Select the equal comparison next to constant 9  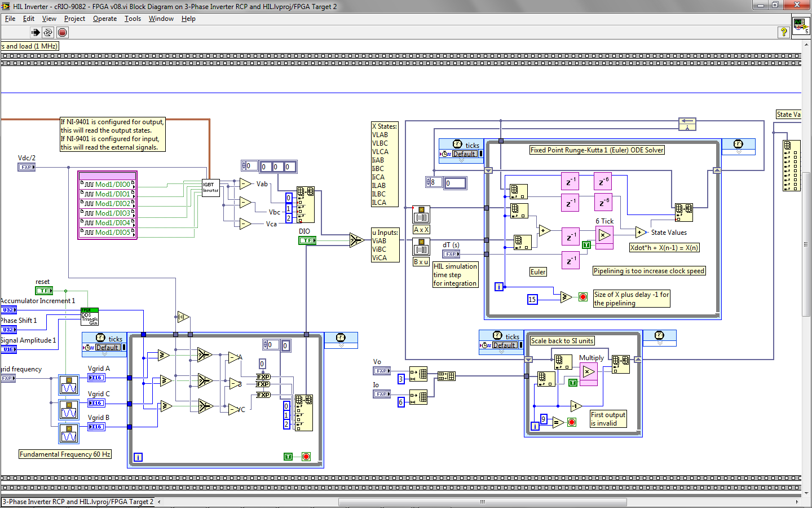558,422
